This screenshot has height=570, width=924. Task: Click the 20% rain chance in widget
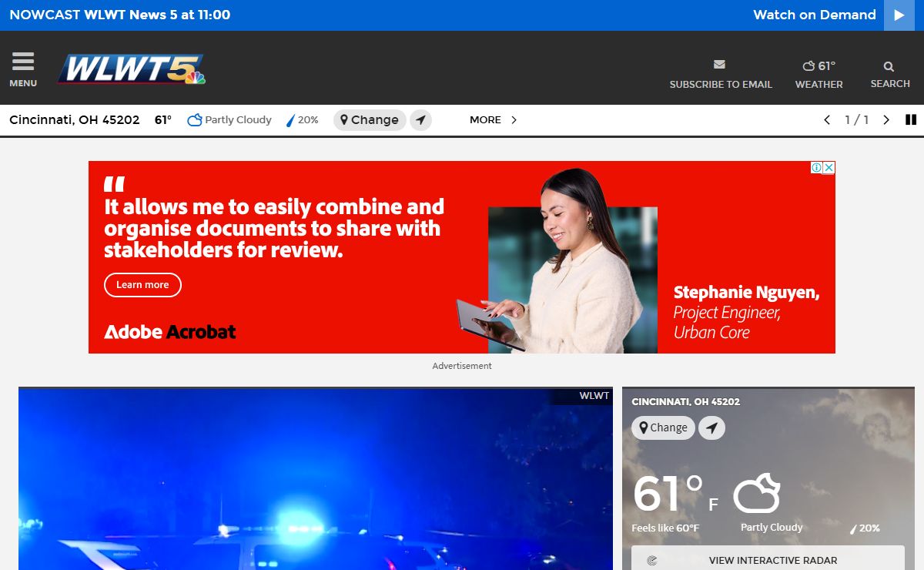point(865,528)
